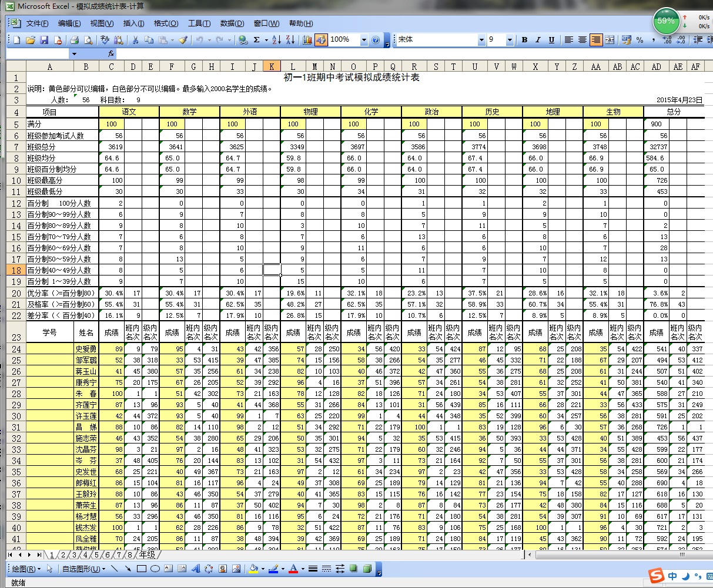
Task: Click the Line Color pen swatch
Action: click(273, 569)
